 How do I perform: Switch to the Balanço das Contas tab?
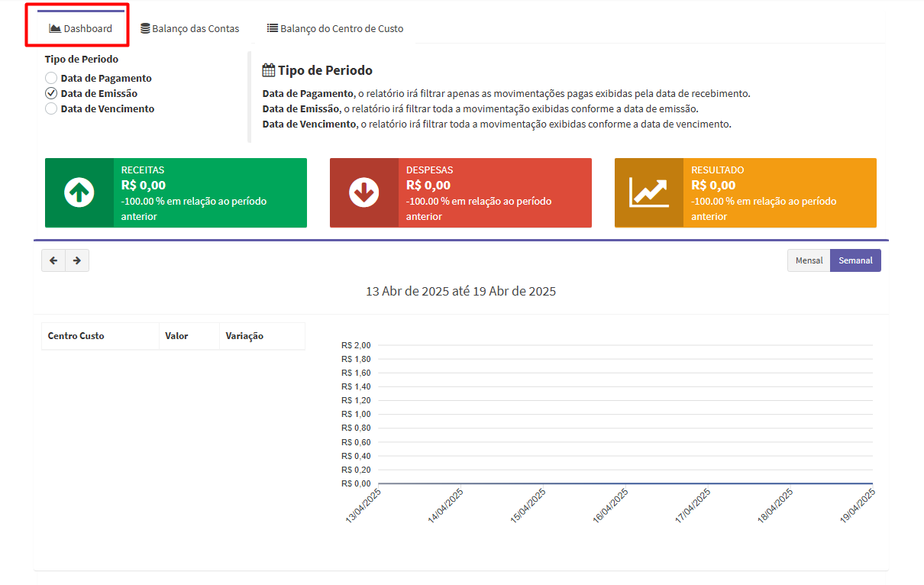(x=195, y=28)
